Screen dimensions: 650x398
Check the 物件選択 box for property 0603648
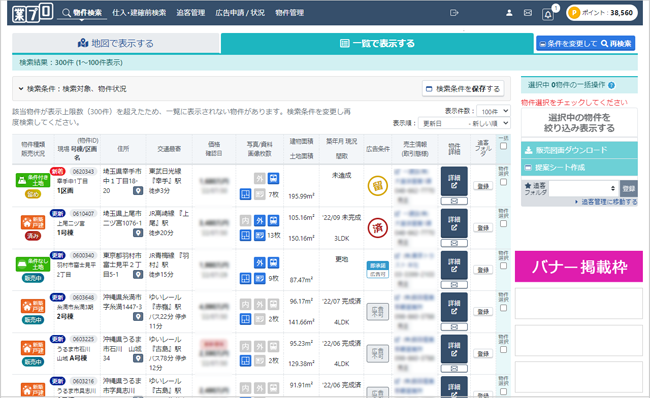click(x=503, y=308)
